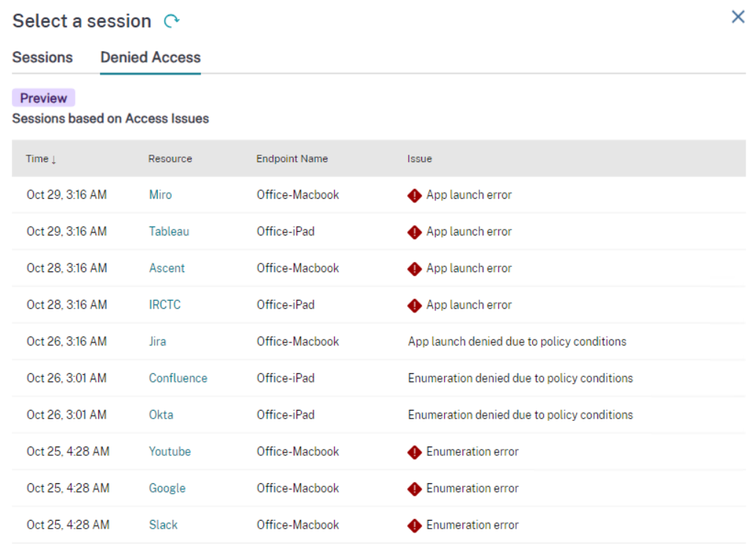Click the error icon next to IRCTC

pyautogui.click(x=414, y=304)
